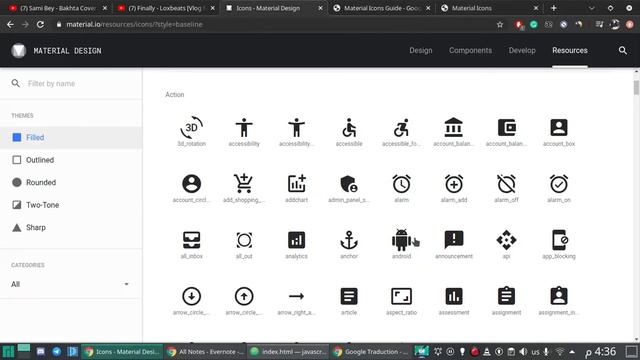Open the Categories All dropdown
This screenshot has width=640, height=360.
[x=70, y=284]
